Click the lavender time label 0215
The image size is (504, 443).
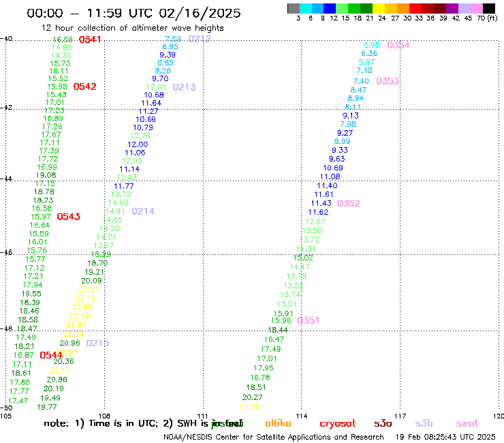(97, 343)
